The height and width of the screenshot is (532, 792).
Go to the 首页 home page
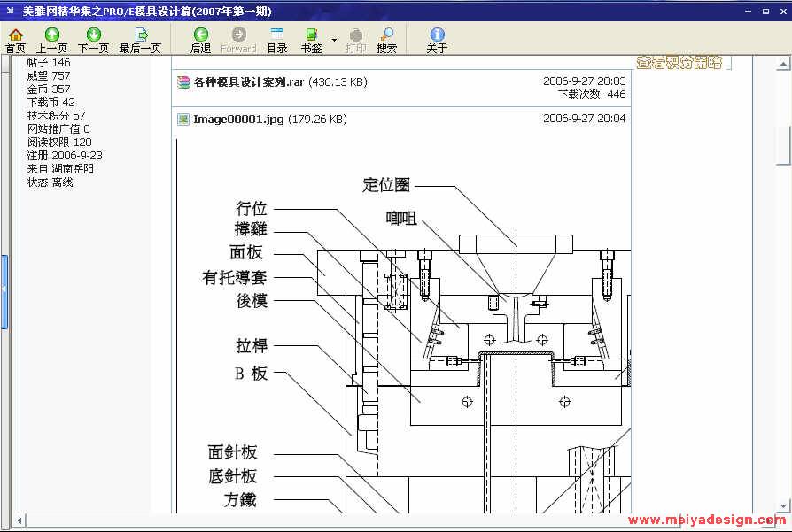pyautogui.click(x=15, y=40)
